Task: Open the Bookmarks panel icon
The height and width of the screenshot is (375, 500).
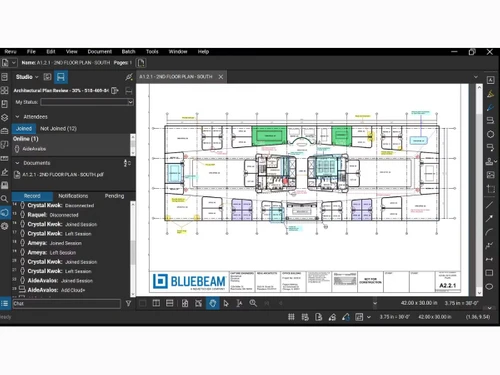Action: 4,104
